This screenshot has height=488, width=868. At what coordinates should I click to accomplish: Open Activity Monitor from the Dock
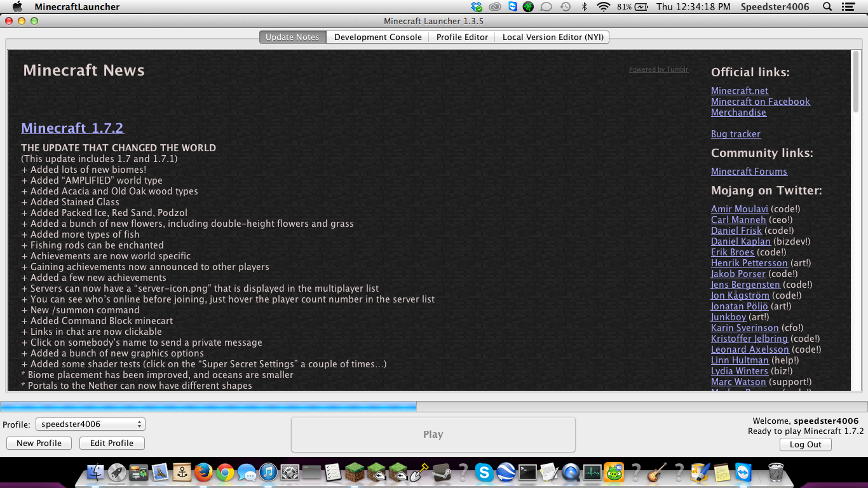coord(592,472)
